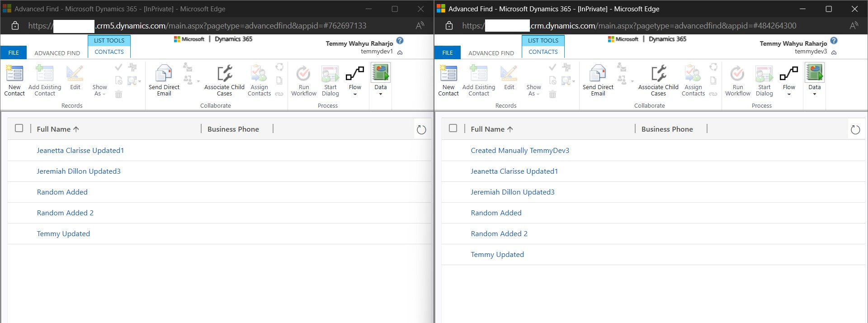Viewport: 868px width, 323px height.
Task: Select ADVANCED FIND tab in right window
Action: pos(491,53)
